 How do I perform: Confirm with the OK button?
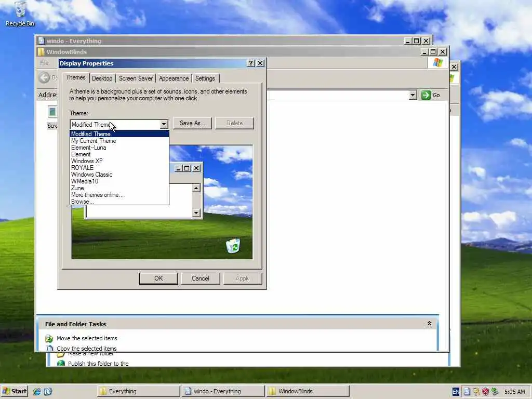tap(158, 278)
